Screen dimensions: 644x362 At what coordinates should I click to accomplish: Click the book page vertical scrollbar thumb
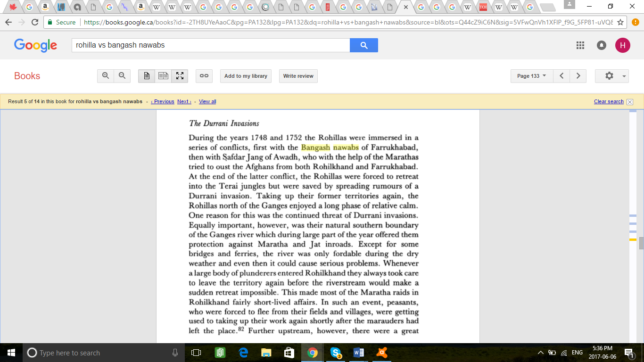641,244
